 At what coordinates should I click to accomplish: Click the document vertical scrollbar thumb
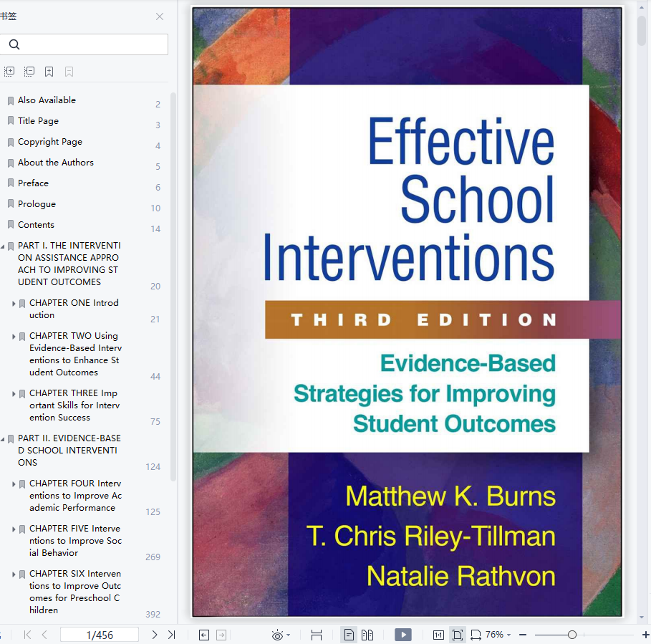(x=642, y=30)
